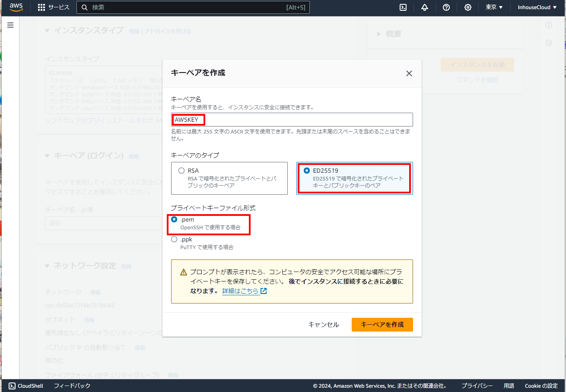Click the キャンセル button
Screen dimensions: 566x392
323,325
